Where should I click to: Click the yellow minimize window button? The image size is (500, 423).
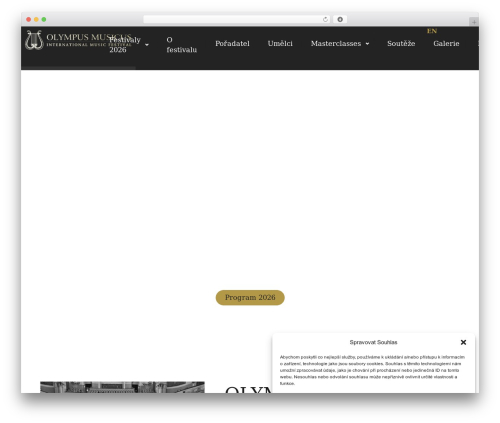36,20
